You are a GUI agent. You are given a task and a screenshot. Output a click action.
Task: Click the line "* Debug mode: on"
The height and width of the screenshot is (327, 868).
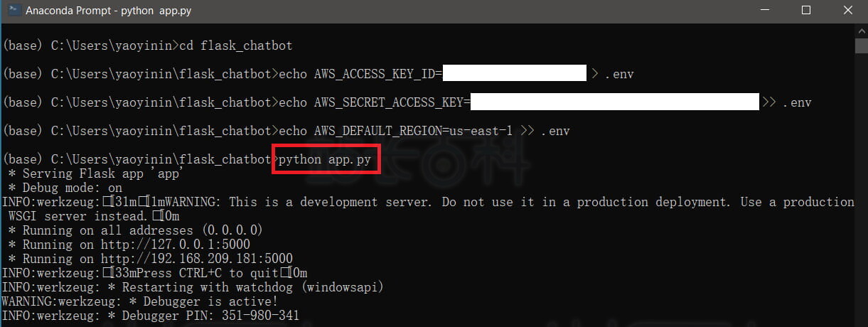[x=65, y=188]
